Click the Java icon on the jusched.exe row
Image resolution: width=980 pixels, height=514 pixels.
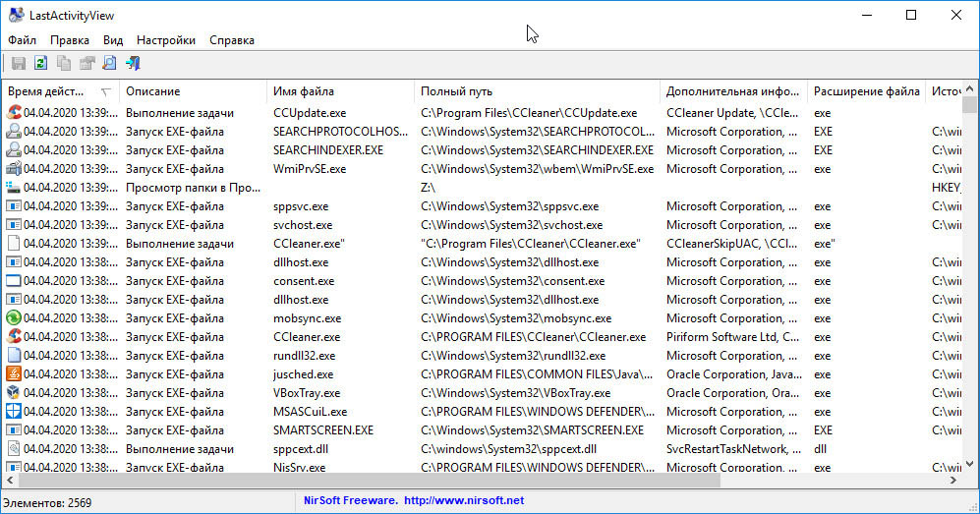pos(14,374)
